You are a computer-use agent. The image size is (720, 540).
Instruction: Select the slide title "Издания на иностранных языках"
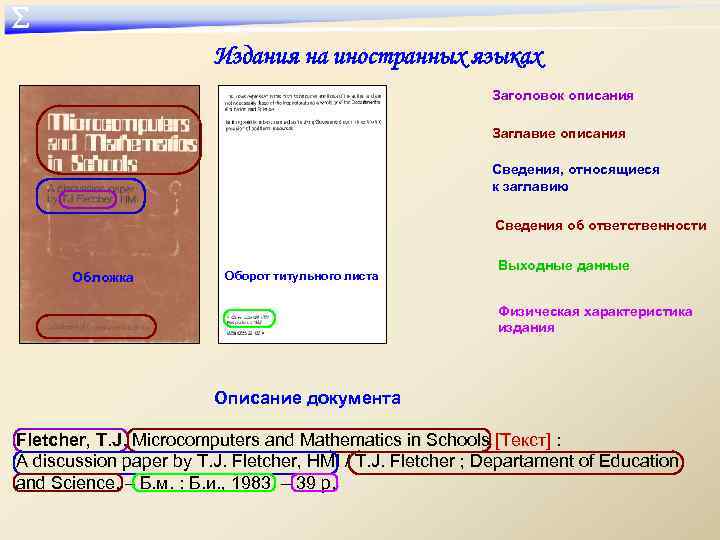(379, 57)
